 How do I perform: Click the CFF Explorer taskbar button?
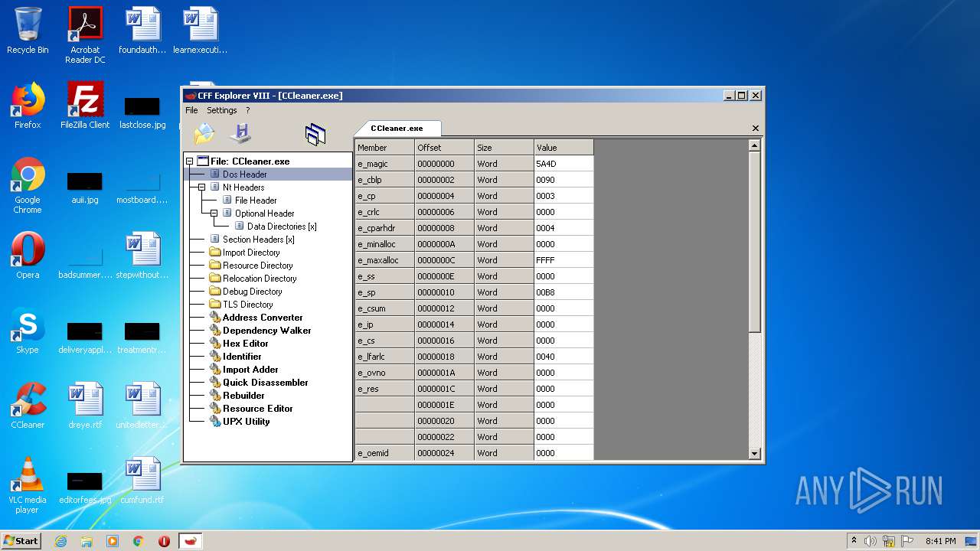(x=191, y=541)
